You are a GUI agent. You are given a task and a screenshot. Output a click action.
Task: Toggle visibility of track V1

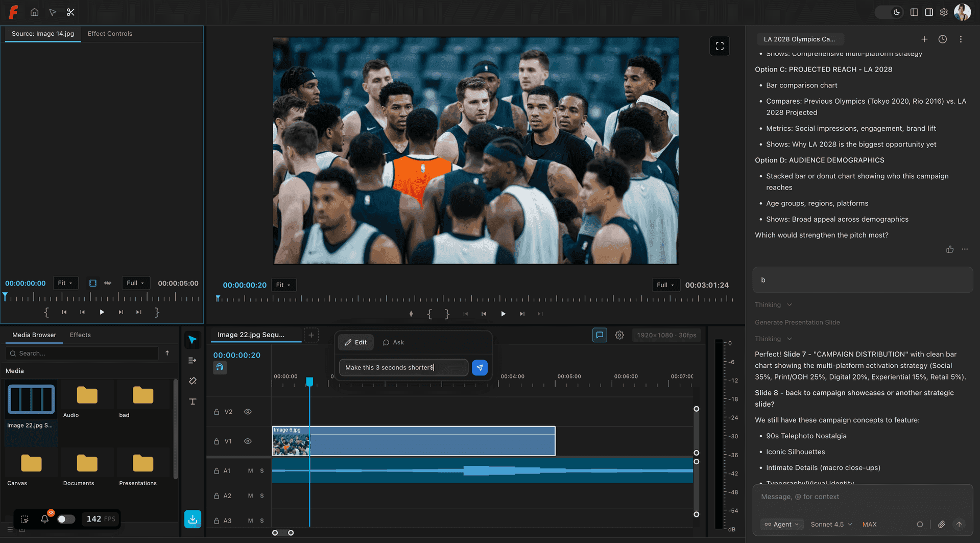point(248,441)
